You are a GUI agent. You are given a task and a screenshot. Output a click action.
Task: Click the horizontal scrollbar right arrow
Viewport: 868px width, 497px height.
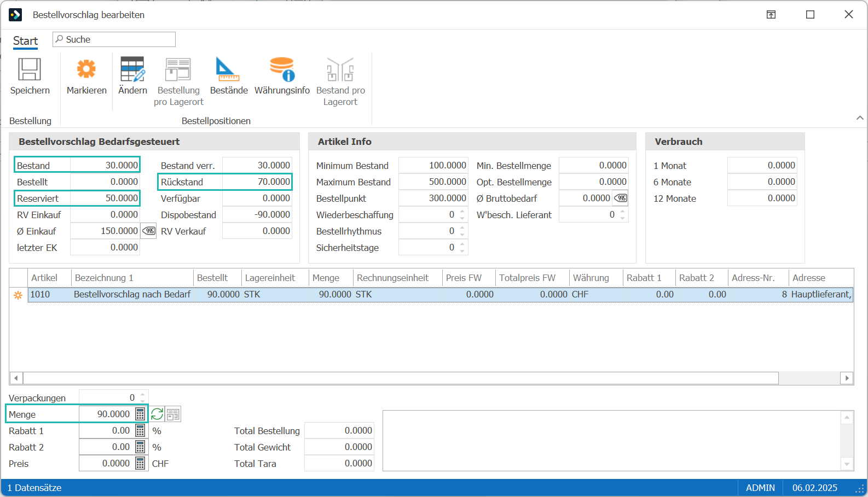[847, 378]
